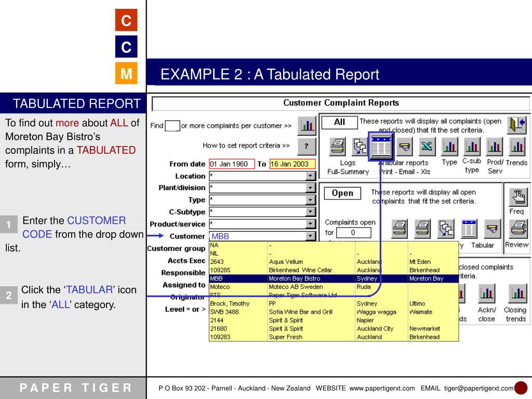532x399 pixels.
Task: Export All reports to Excel
Action: click(x=427, y=147)
